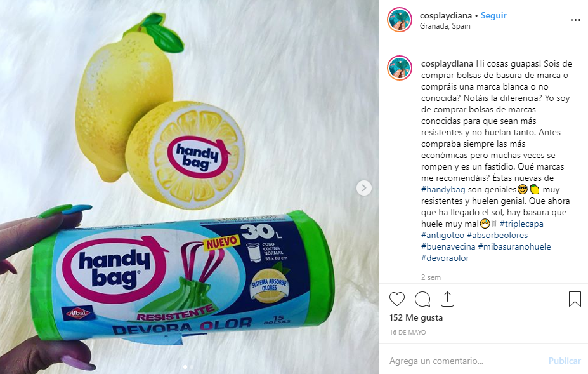Save post with bookmark icon
Screen dimensions: 588x374
575,299
